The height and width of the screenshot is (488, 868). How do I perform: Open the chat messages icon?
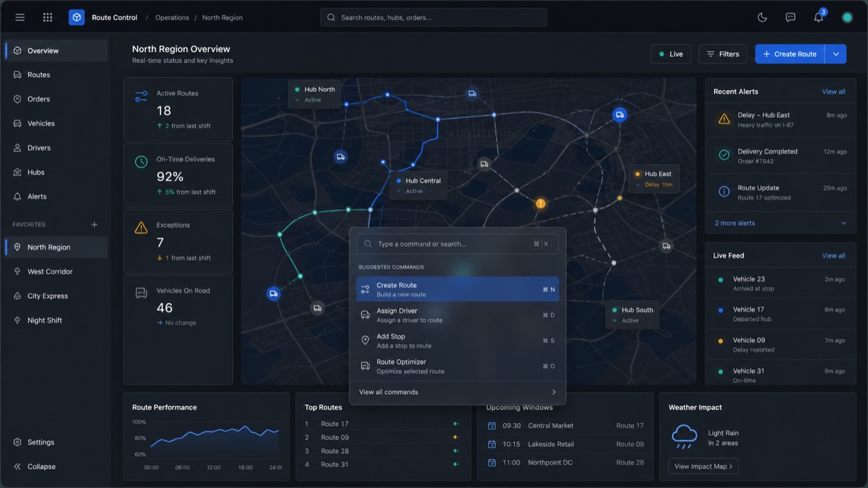pos(790,18)
